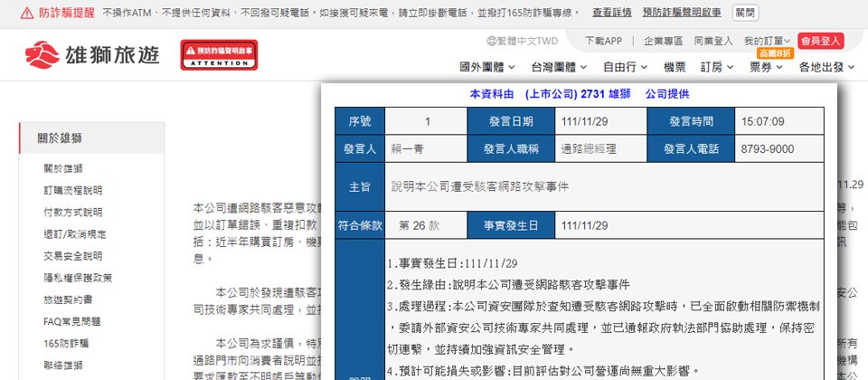The width and height of the screenshot is (868, 380).
Task: Open the Lion Travel logo homepage
Action: 92,55
